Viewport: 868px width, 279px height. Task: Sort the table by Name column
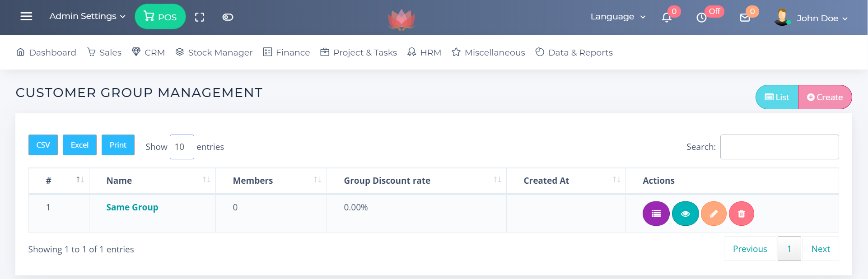152,181
